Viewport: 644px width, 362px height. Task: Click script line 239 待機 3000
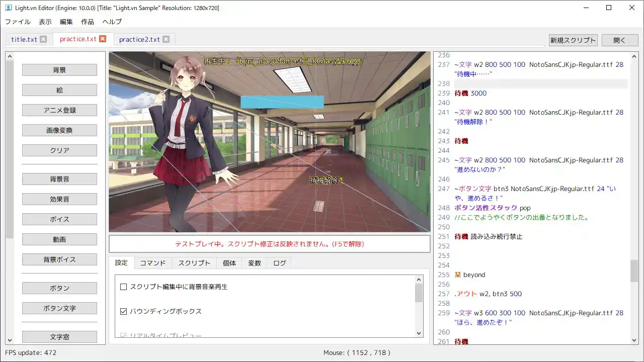point(470,93)
